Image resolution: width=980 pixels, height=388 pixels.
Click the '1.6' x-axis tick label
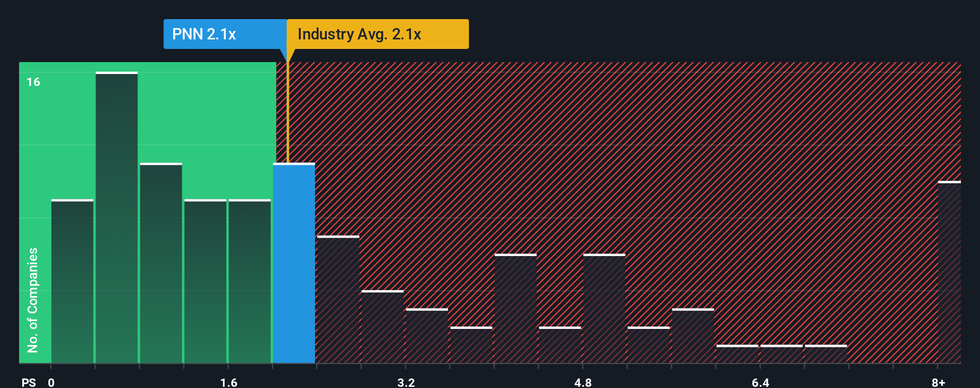[x=229, y=383]
